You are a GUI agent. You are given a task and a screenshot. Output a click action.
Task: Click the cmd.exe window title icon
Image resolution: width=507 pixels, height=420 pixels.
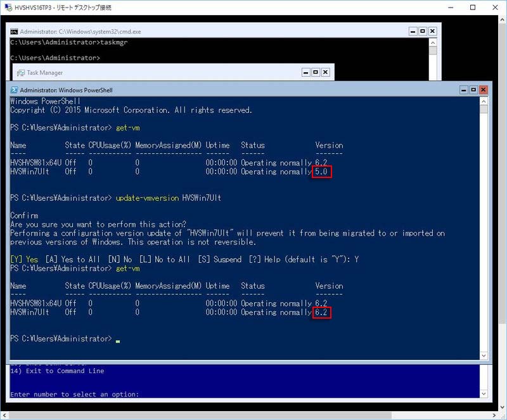click(14, 32)
